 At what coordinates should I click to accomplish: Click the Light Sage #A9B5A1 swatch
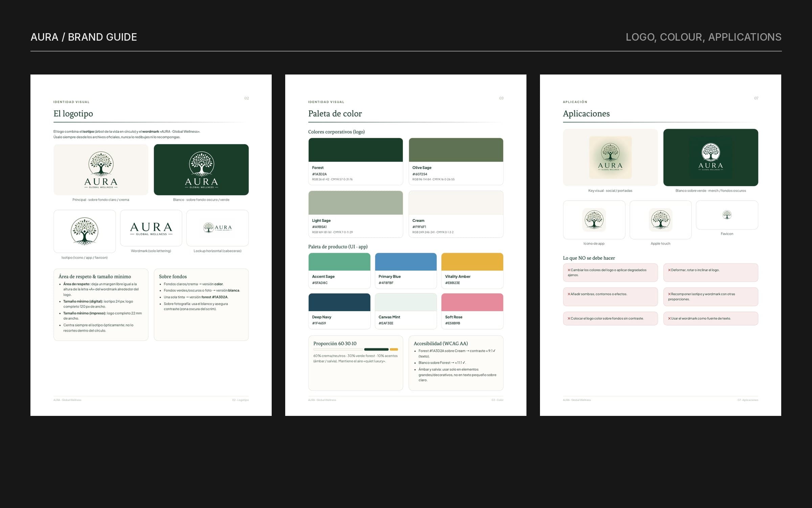point(356,203)
